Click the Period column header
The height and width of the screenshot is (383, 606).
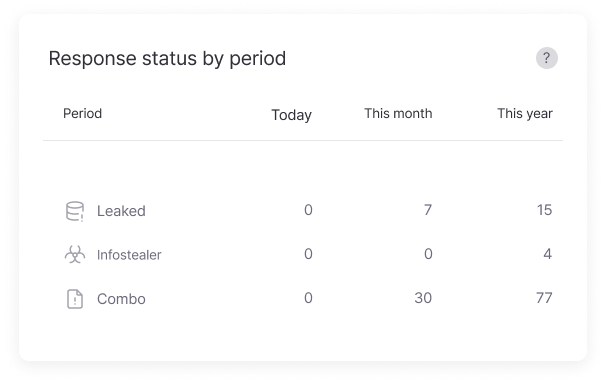(82, 113)
